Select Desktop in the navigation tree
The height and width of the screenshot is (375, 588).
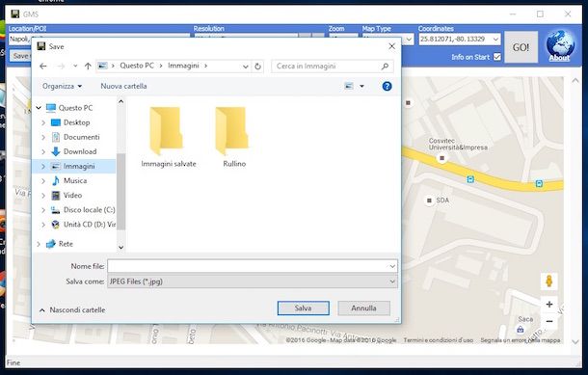point(76,122)
